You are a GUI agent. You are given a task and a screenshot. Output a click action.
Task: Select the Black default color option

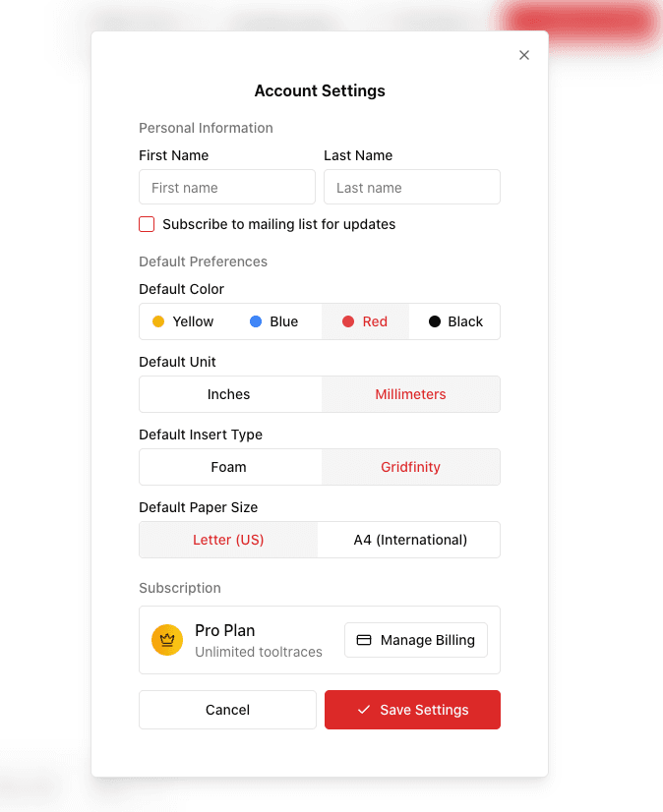coord(453,321)
